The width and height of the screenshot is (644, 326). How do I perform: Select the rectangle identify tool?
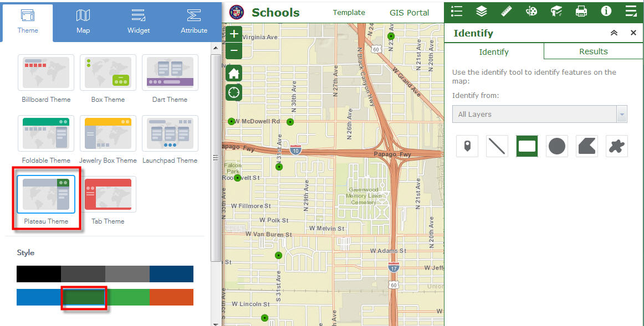point(527,146)
